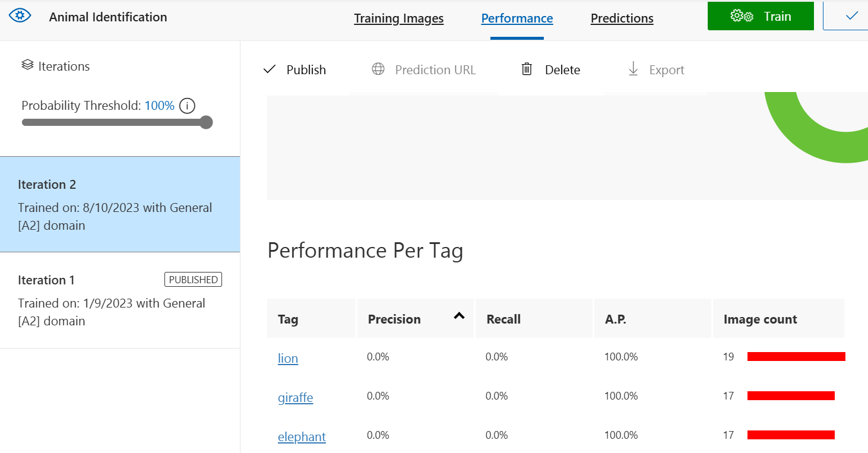Open the Predictions tab
The image size is (868, 453).
pyautogui.click(x=622, y=18)
